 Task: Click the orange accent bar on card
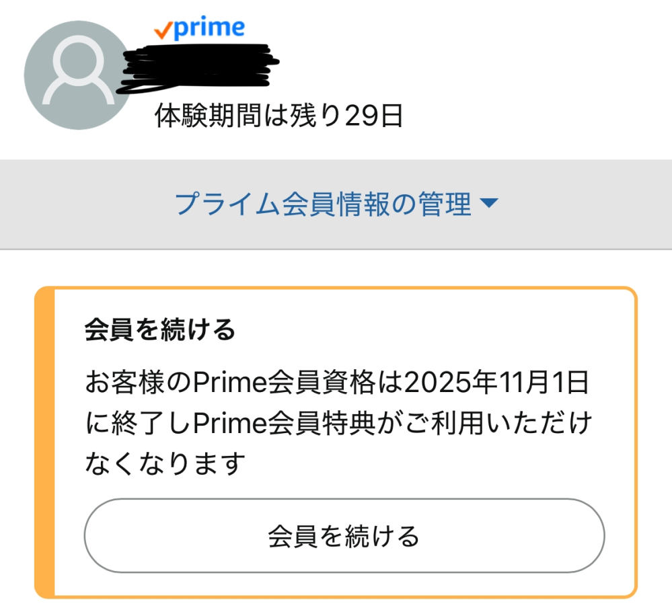[x=44, y=442]
